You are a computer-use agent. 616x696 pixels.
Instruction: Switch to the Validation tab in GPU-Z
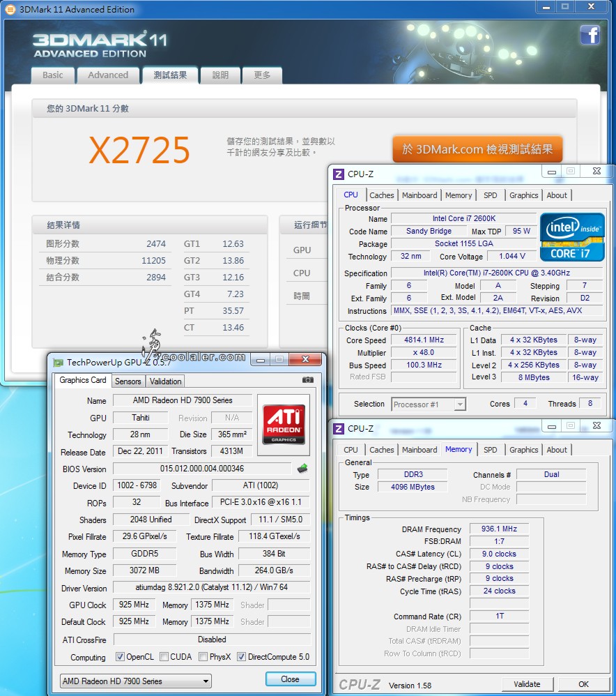165,381
